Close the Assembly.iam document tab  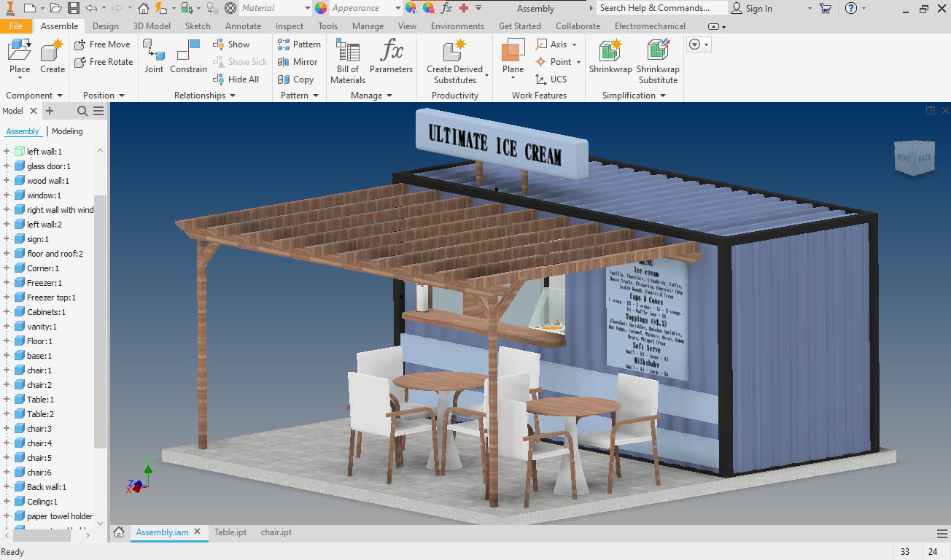[x=197, y=532]
